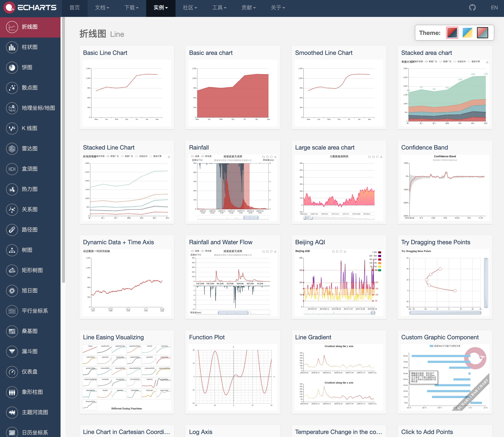Open the Log Axis example title

(x=201, y=432)
